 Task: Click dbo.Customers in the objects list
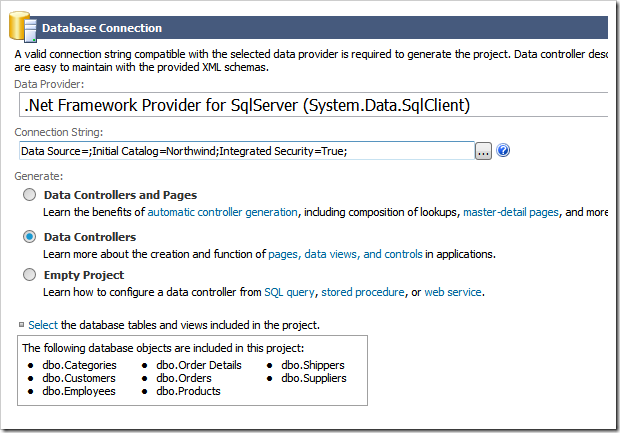tap(79, 378)
